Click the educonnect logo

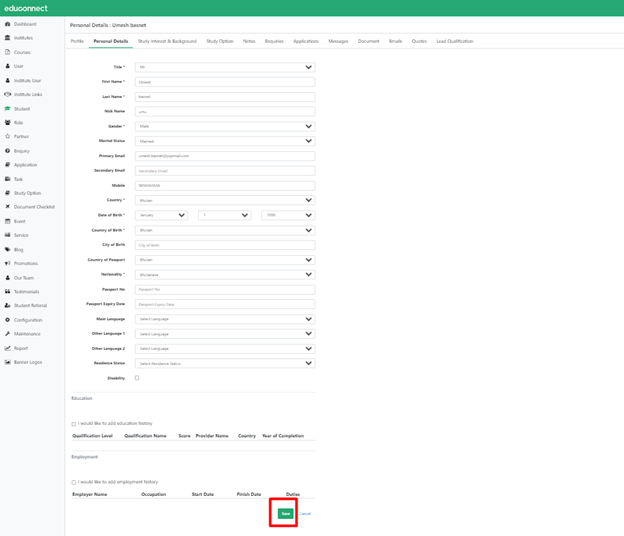(26, 8)
